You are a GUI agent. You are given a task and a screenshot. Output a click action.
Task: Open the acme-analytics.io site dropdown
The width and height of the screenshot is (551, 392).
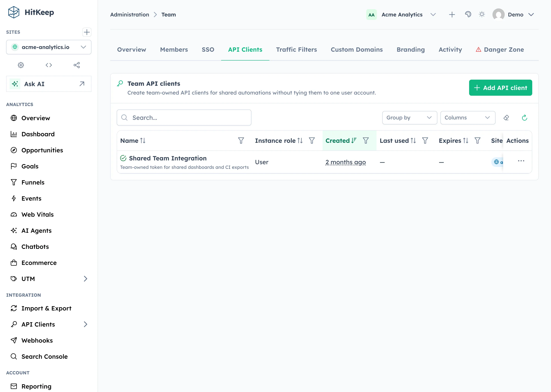[x=49, y=47]
